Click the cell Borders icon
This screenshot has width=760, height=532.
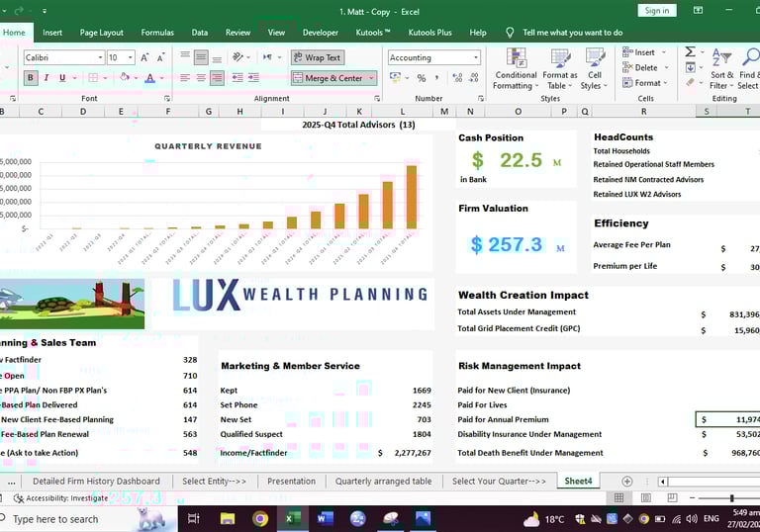click(93, 77)
